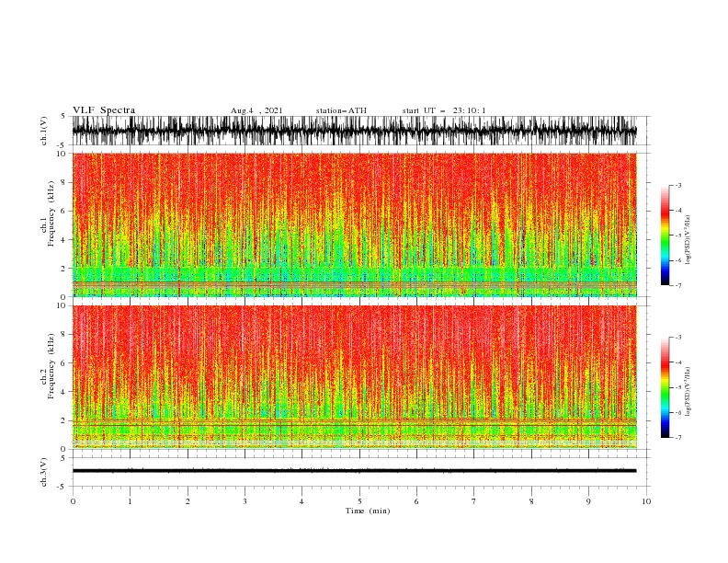Image resolution: width=728 pixels, height=563 pixels.
Task: Click the "ch.3(V)" waveform axis label
Action: click(44, 472)
